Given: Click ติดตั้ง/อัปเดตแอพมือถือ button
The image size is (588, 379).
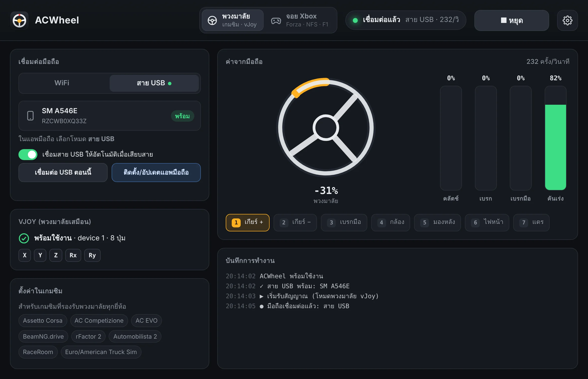Looking at the screenshot, I should [156, 172].
